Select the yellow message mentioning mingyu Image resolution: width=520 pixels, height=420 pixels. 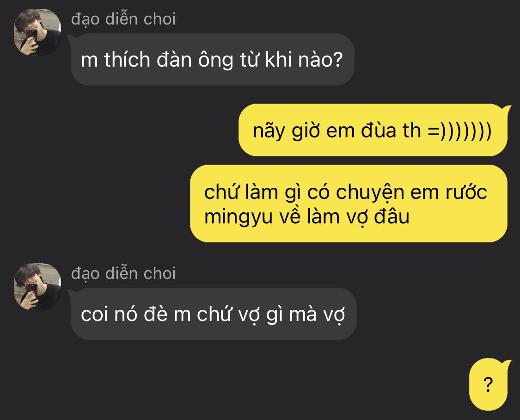click(x=349, y=204)
